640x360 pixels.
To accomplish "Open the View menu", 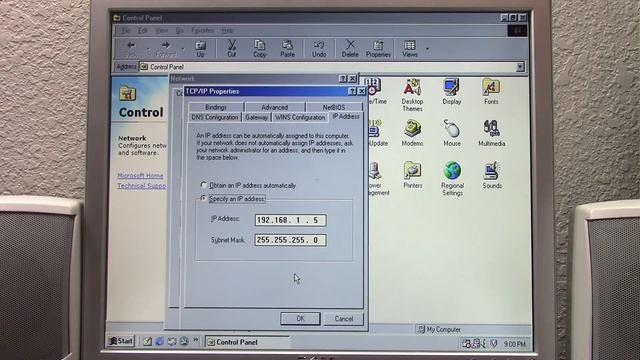I will (x=162, y=31).
